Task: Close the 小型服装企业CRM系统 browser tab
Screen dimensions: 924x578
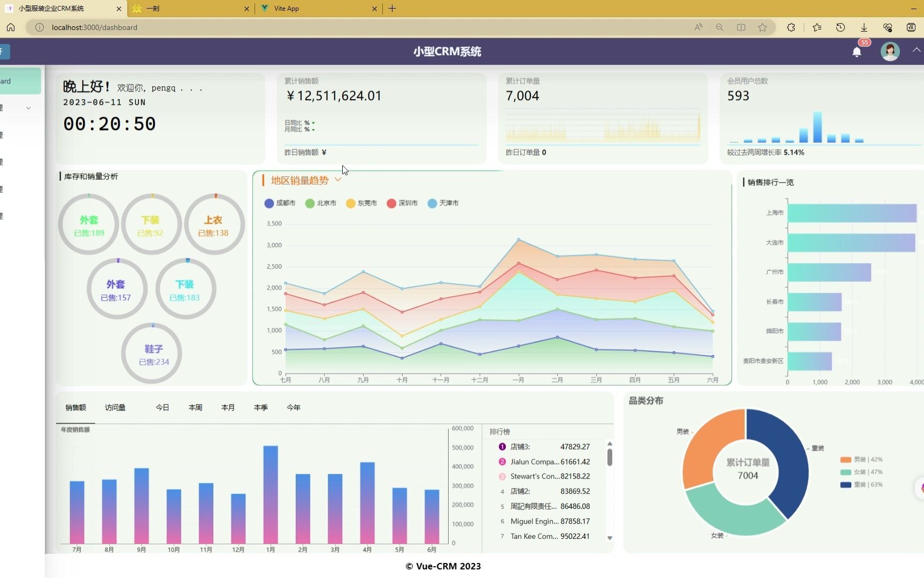Action: (x=119, y=9)
